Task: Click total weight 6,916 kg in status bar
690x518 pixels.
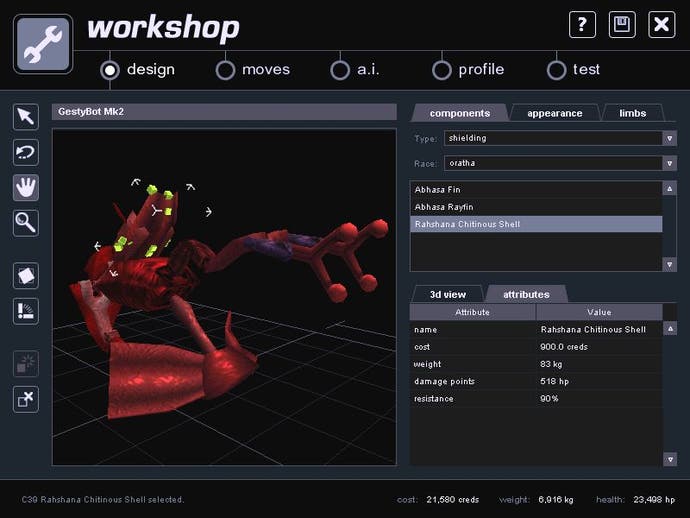Action: (556, 500)
